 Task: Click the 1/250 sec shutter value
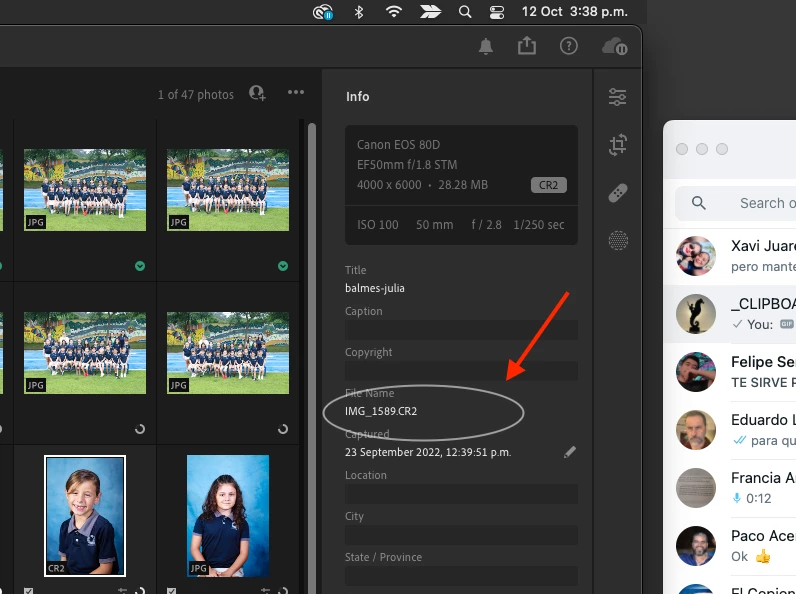coord(539,224)
